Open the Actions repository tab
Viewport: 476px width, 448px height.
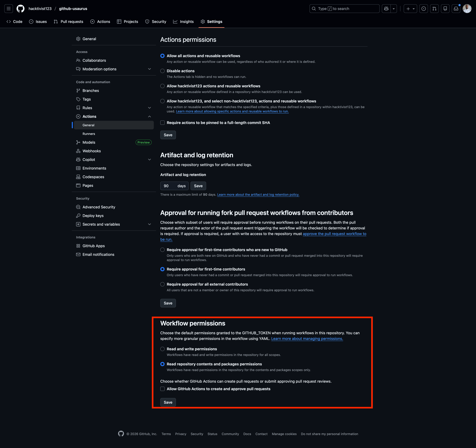pos(100,22)
